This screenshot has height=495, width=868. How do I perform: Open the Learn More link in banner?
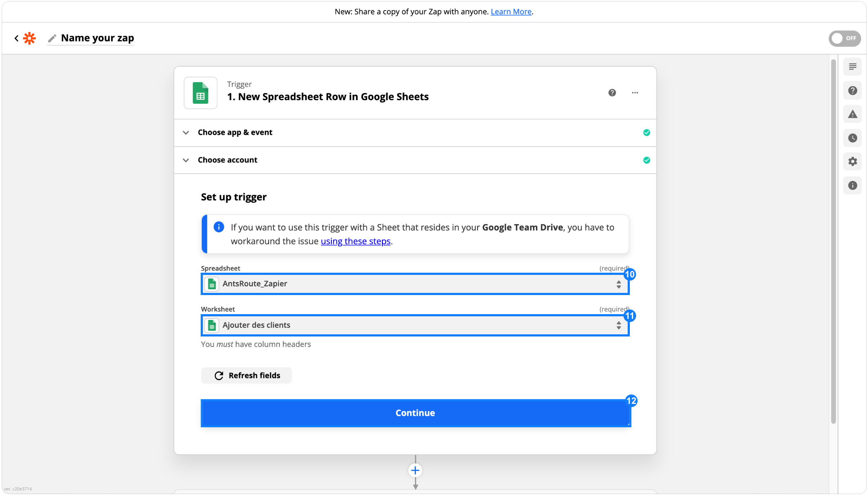coord(511,12)
